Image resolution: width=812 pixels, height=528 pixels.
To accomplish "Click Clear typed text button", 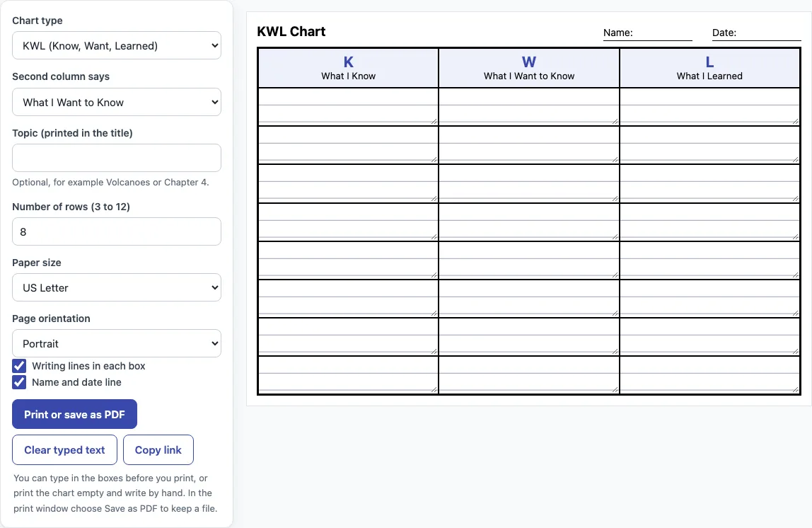I will pyautogui.click(x=65, y=449).
